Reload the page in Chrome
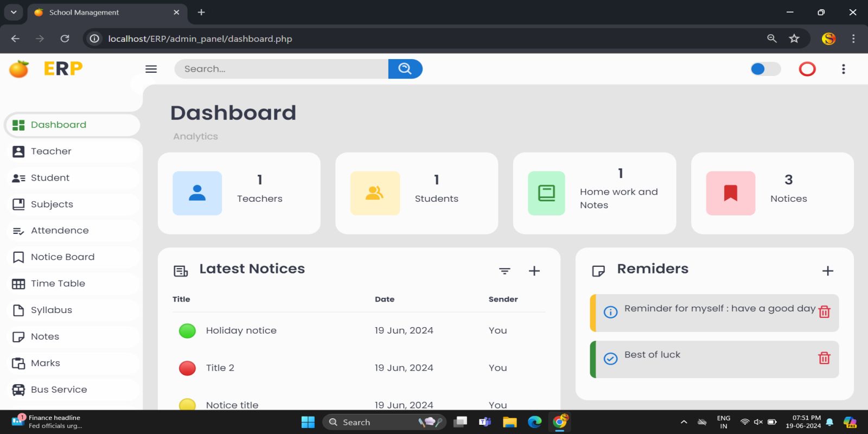The image size is (868, 434). (65, 39)
